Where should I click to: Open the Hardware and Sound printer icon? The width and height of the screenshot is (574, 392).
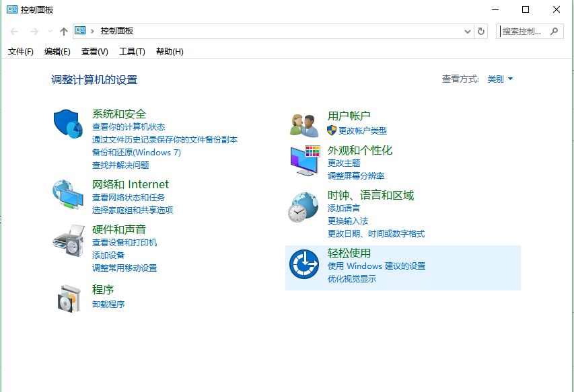(69, 240)
